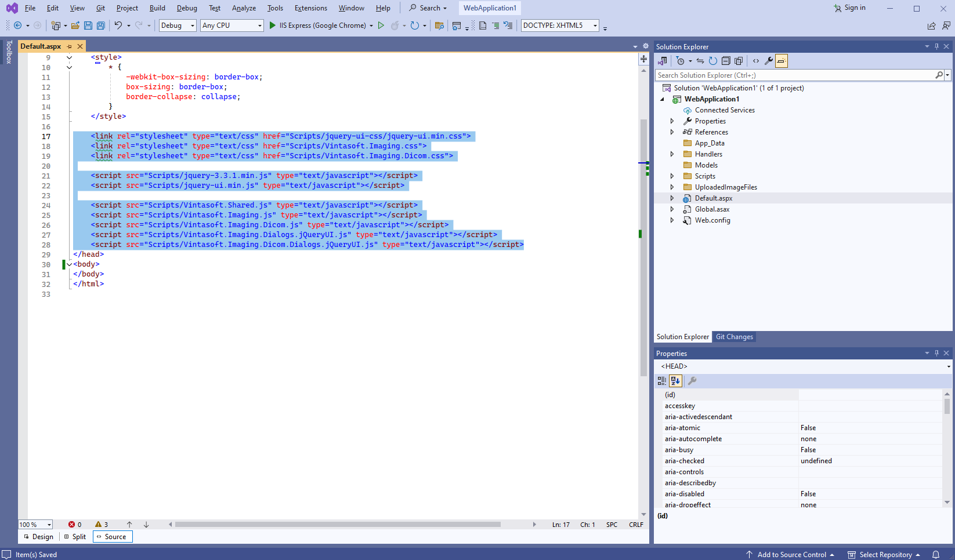The image size is (955, 560).
Task: Click Add to Source Control in status bar
Action: coord(791,555)
